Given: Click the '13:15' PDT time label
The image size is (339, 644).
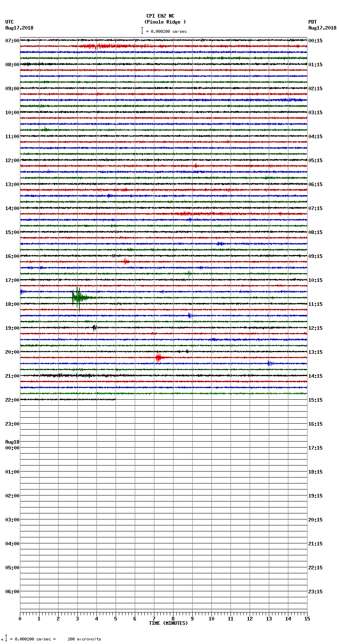Looking at the screenshot, I should coord(315,352).
